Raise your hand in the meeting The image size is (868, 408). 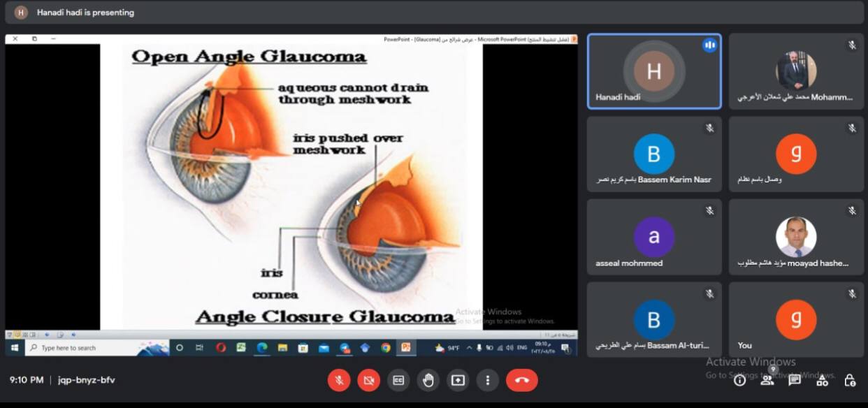pyautogui.click(x=428, y=380)
